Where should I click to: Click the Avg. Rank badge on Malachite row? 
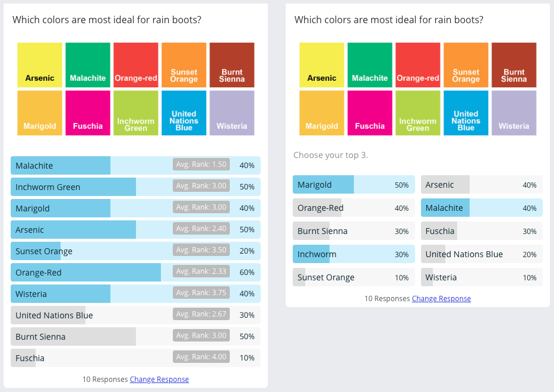point(201,165)
